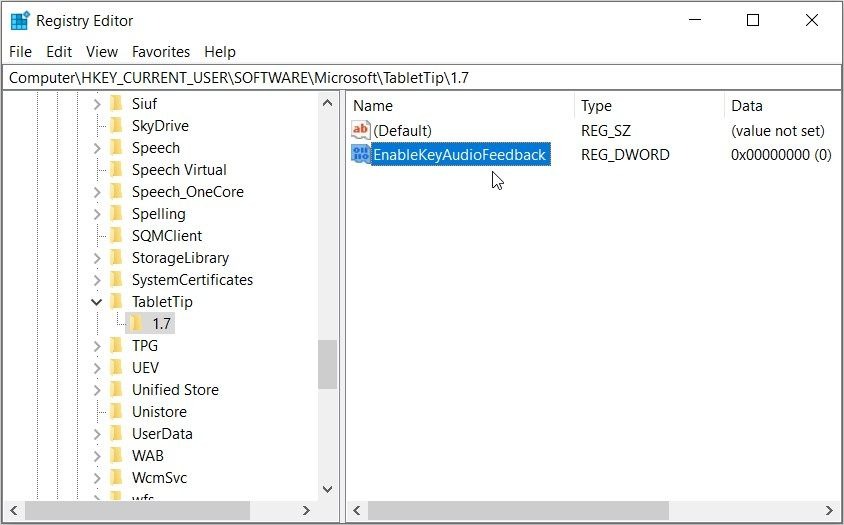Expand the Spelling key

point(97,214)
